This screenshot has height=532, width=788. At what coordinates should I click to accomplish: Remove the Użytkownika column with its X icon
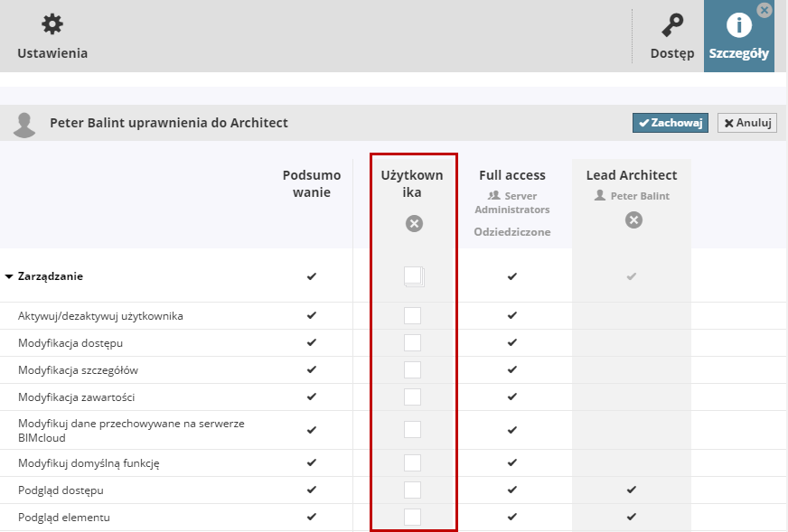[x=414, y=224]
